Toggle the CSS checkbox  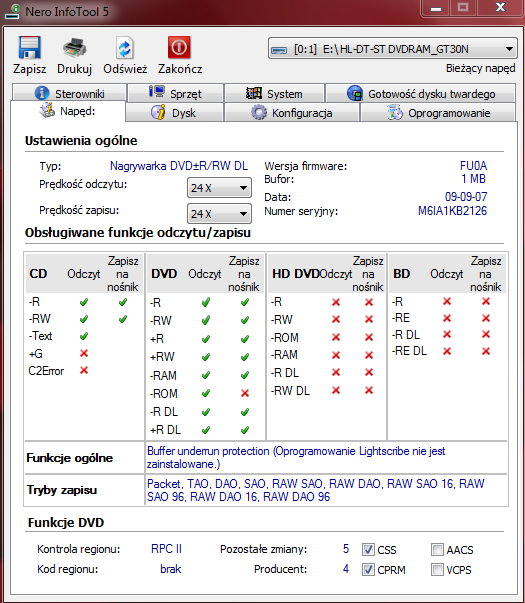(x=368, y=550)
